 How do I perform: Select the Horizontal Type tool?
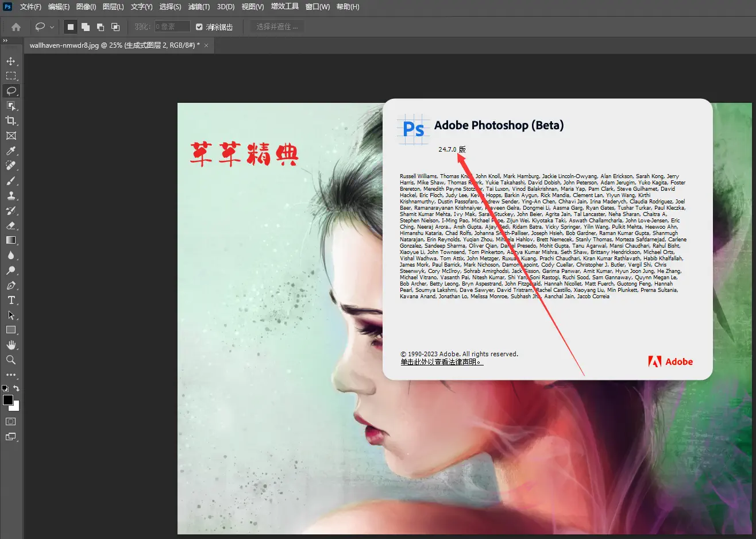[x=11, y=300]
